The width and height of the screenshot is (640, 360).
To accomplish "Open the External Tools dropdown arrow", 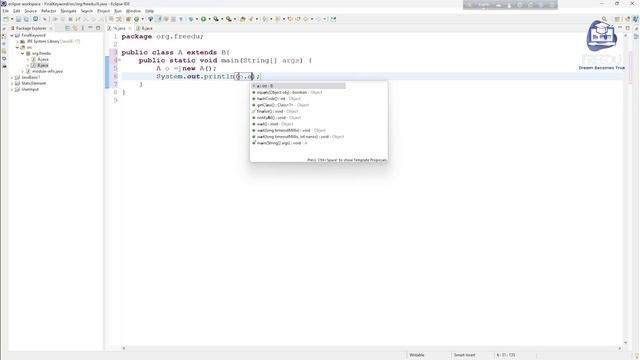I will tap(235, 19).
